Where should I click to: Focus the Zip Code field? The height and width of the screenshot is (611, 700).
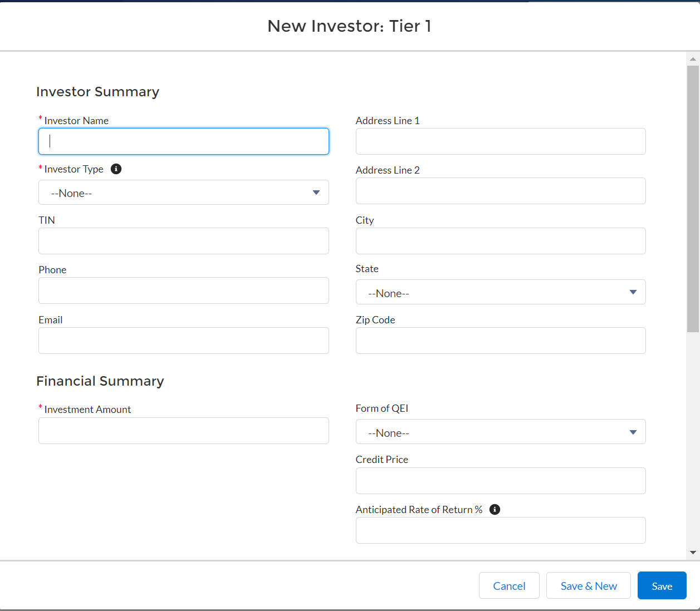[500, 341]
